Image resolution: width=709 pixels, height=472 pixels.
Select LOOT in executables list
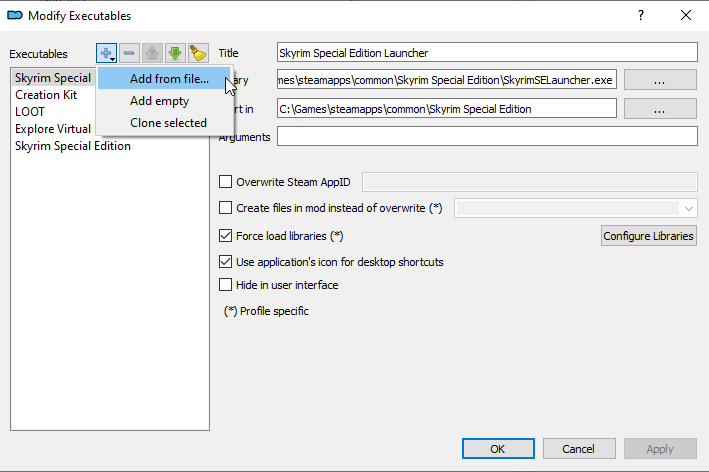click(30, 112)
